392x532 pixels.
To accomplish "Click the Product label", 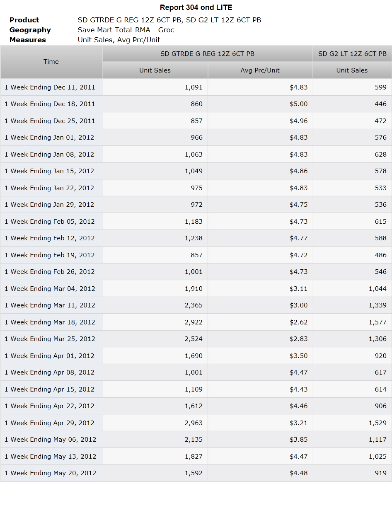I will tap(24, 20).
